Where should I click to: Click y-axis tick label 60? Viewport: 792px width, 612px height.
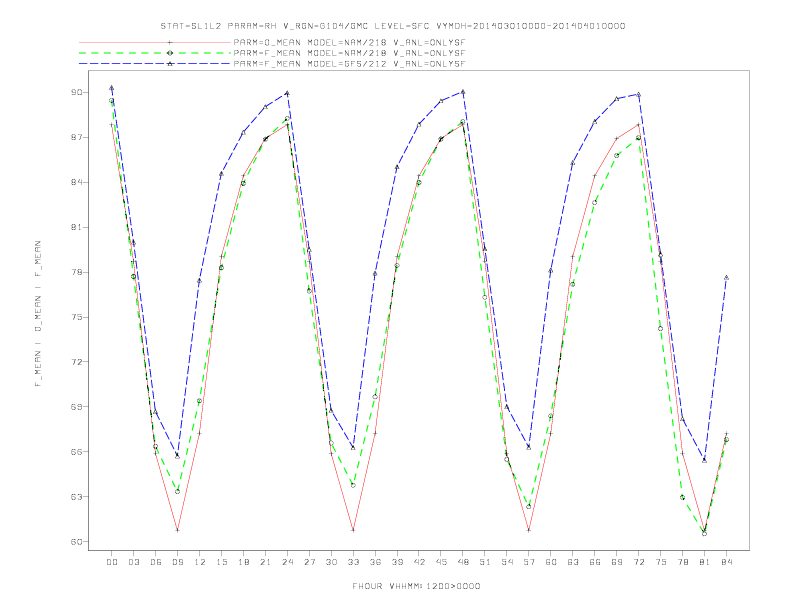[x=79, y=541]
